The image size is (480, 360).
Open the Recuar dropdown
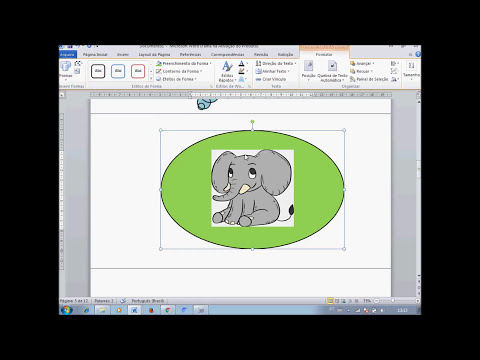(361, 71)
